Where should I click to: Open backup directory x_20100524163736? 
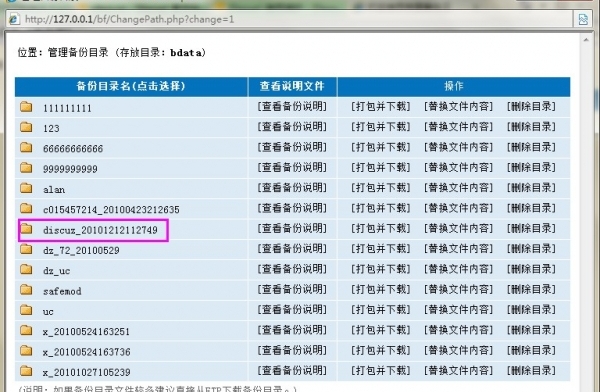(x=86, y=352)
